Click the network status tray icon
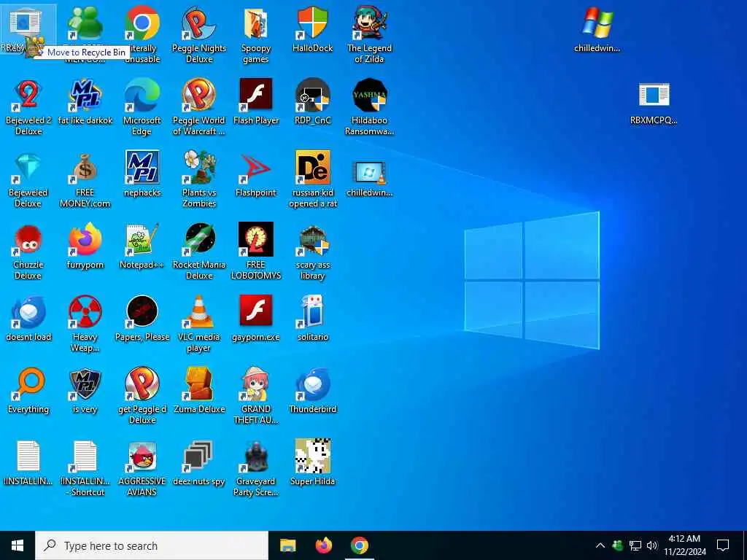Image resolution: width=747 pixels, height=560 pixels. click(x=635, y=545)
